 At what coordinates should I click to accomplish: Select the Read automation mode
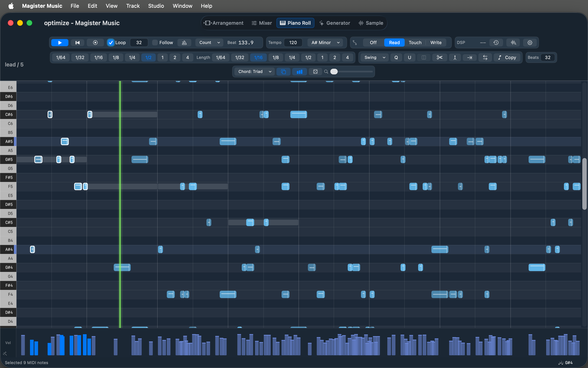tap(394, 43)
